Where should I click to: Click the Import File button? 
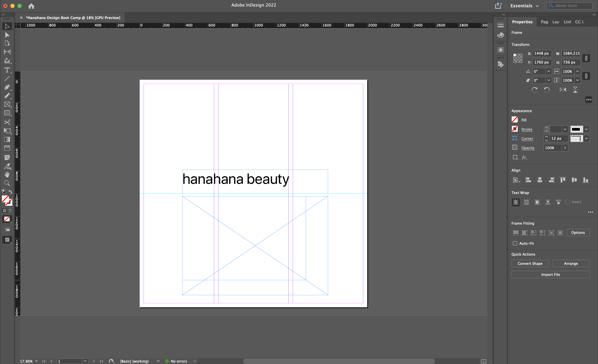[x=550, y=274]
